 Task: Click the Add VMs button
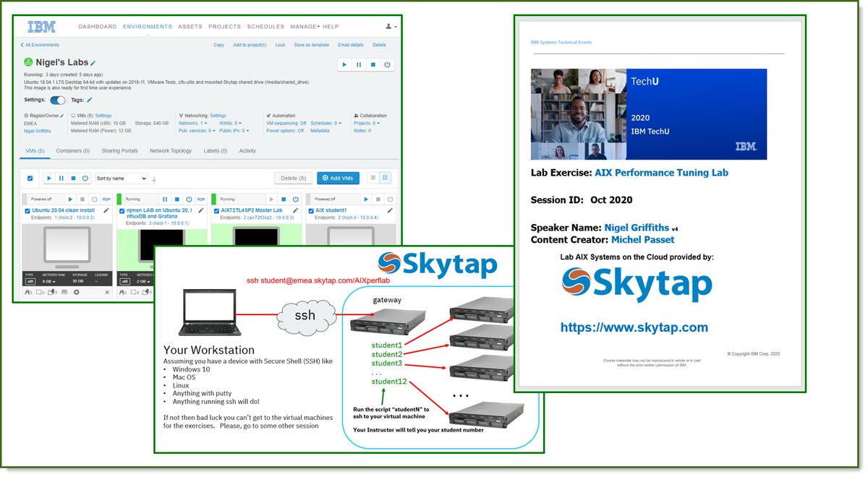[x=338, y=178]
